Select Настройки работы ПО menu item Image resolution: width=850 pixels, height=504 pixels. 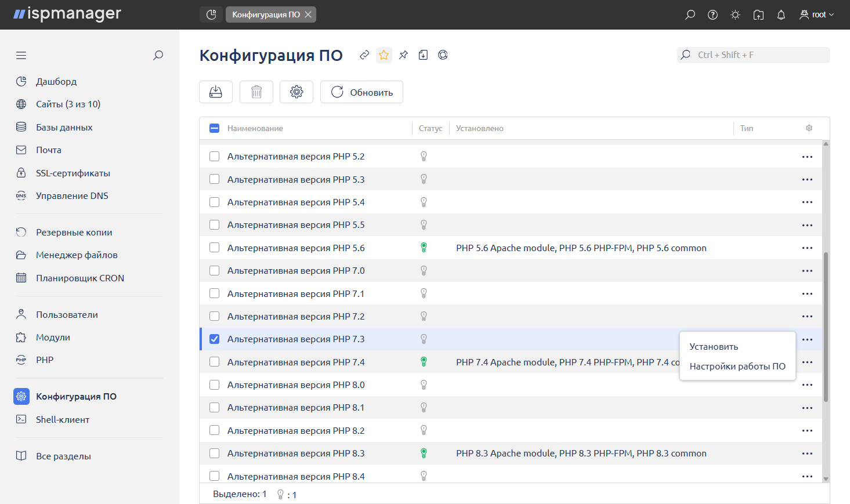737,367
